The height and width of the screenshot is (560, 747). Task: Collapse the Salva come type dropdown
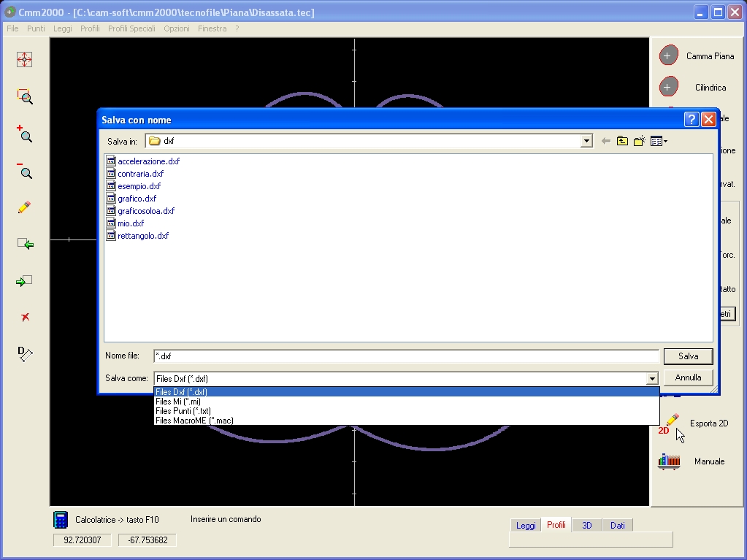coord(652,379)
